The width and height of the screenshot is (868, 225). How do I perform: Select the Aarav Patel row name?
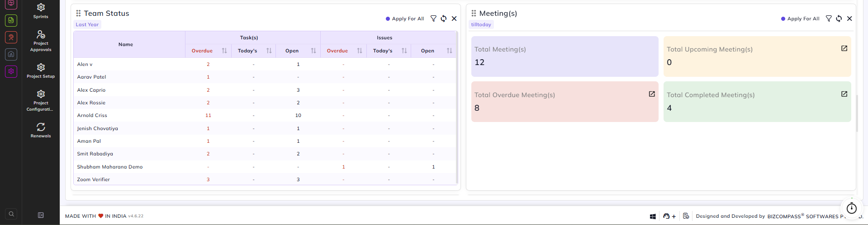click(x=91, y=77)
